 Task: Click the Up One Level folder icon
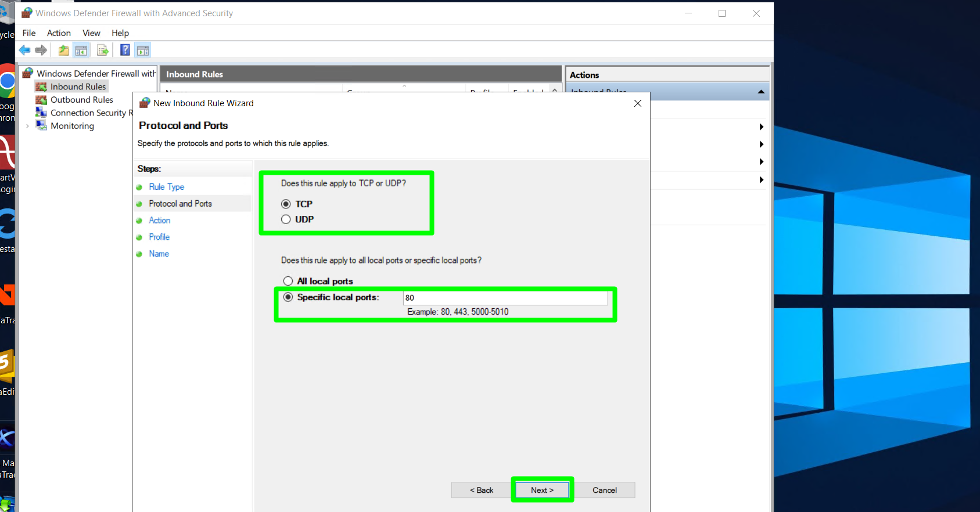point(63,51)
